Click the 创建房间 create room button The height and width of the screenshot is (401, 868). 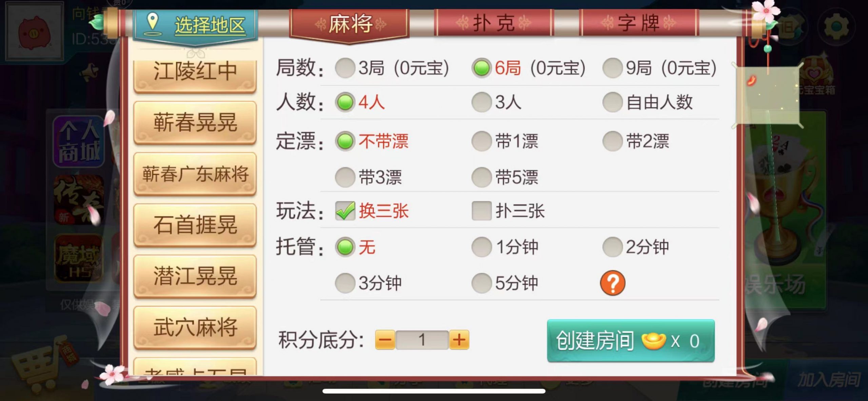pos(631,341)
